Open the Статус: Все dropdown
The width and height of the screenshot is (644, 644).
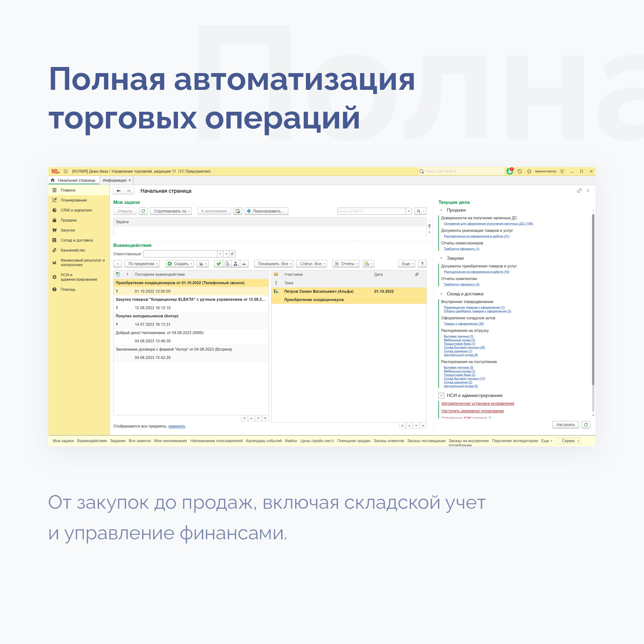click(x=312, y=264)
